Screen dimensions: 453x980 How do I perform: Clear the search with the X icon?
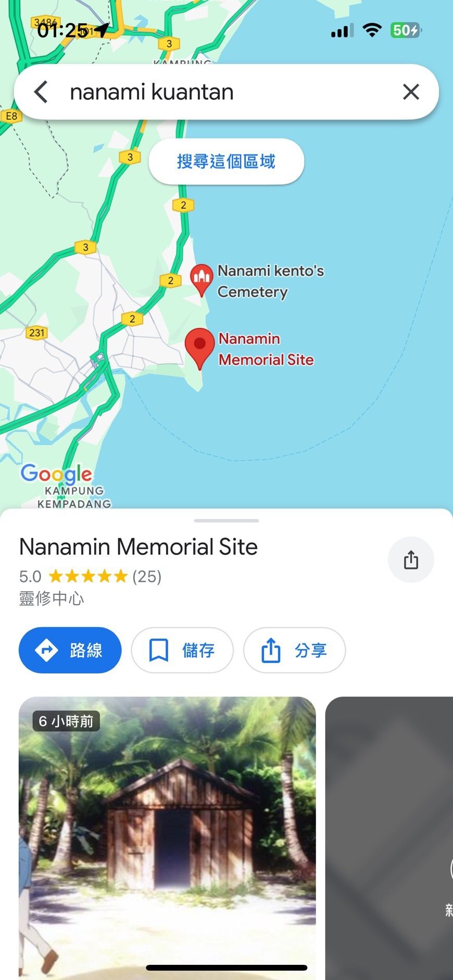pyautogui.click(x=411, y=92)
